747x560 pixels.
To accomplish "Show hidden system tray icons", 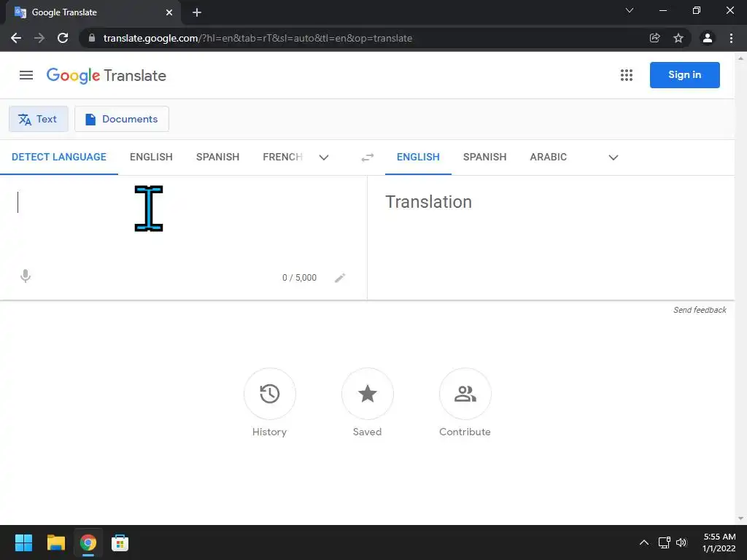I will click(x=643, y=542).
